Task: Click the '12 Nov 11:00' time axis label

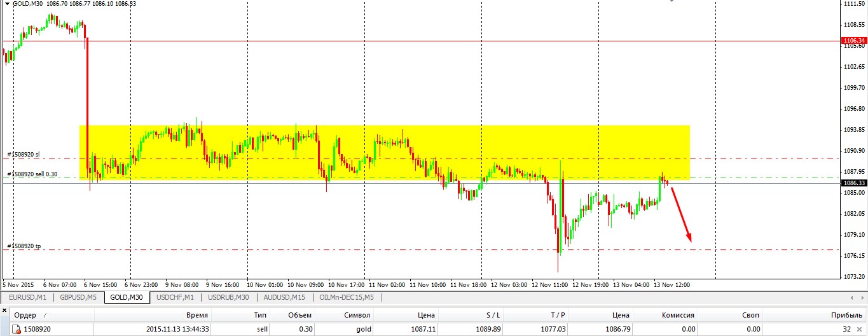Action: pos(549,284)
